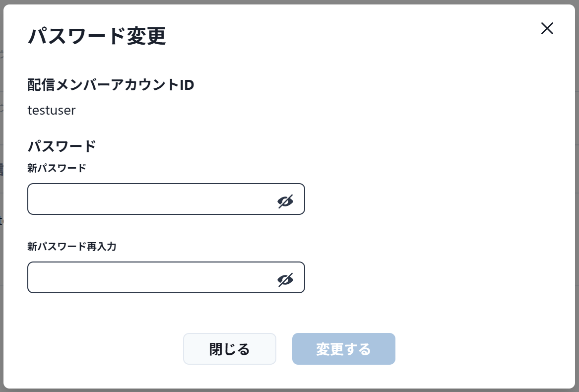Dismiss the dialog using the top-right X icon
The image size is (579, 392).
pyautogui.click(x=547, y=28)
